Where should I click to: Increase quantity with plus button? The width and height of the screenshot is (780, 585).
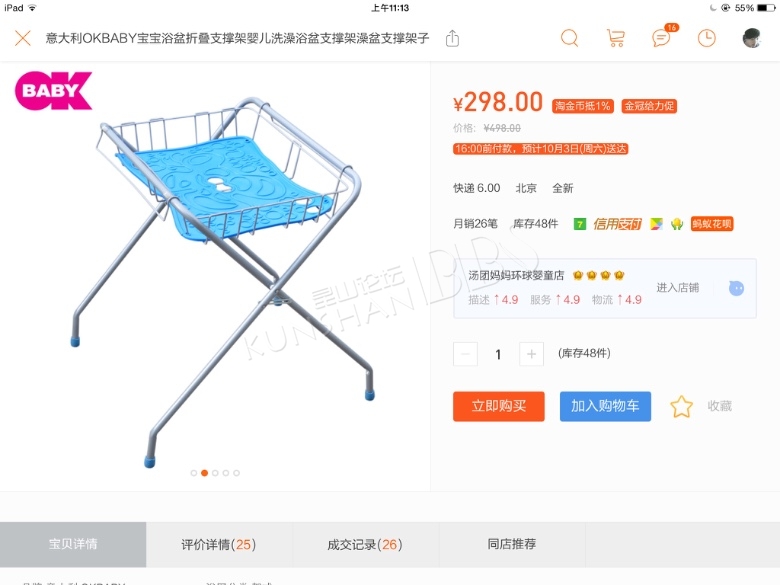531,354
